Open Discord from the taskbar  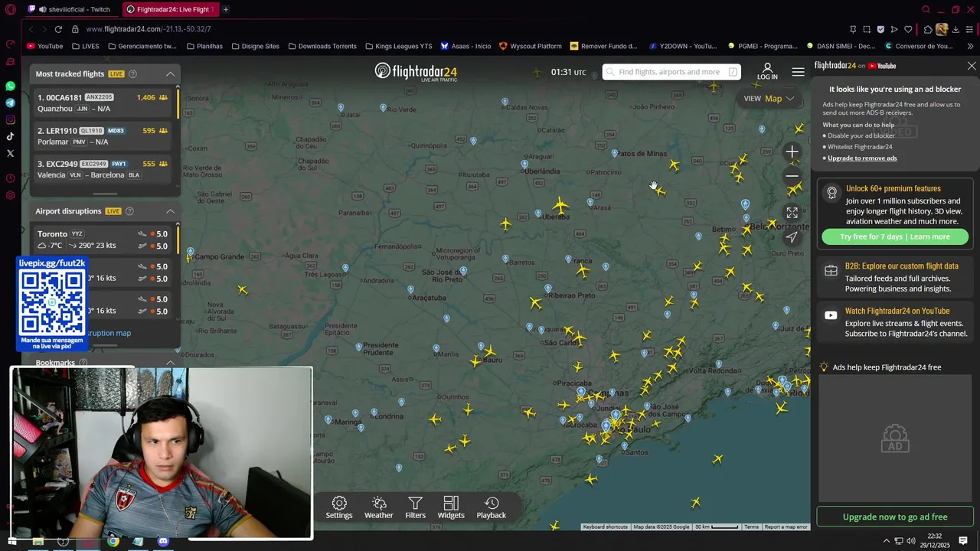coord(162,541)
